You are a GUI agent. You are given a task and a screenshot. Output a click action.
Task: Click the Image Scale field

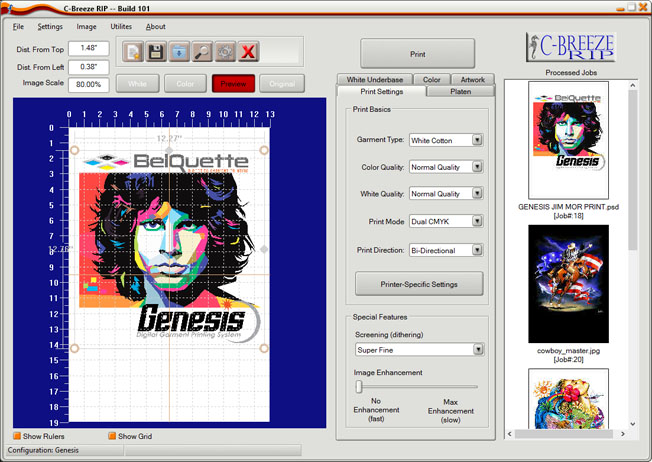tap(89, 84)
